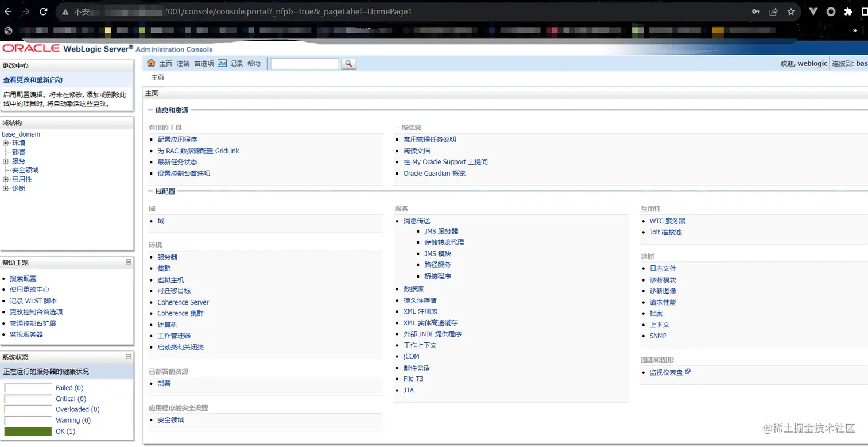Collapse the 系统状态 panel
This screenshot has height=447, width=868.
(129, 357)
